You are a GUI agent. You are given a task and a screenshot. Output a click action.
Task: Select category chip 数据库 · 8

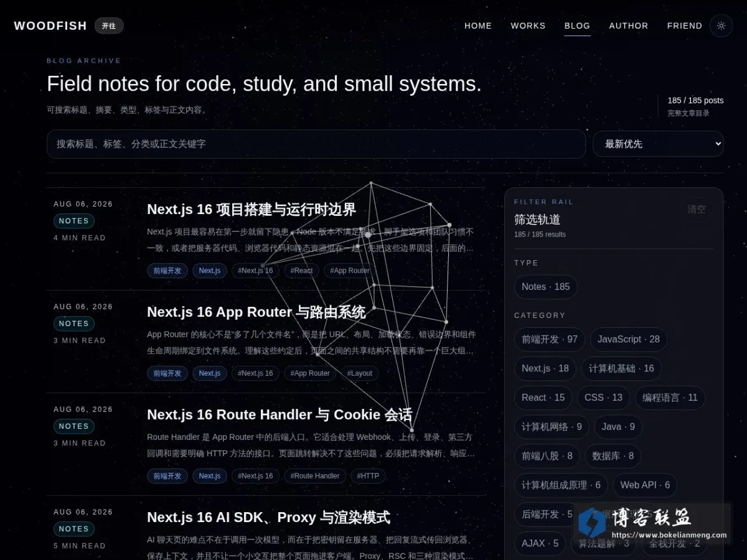613,456
